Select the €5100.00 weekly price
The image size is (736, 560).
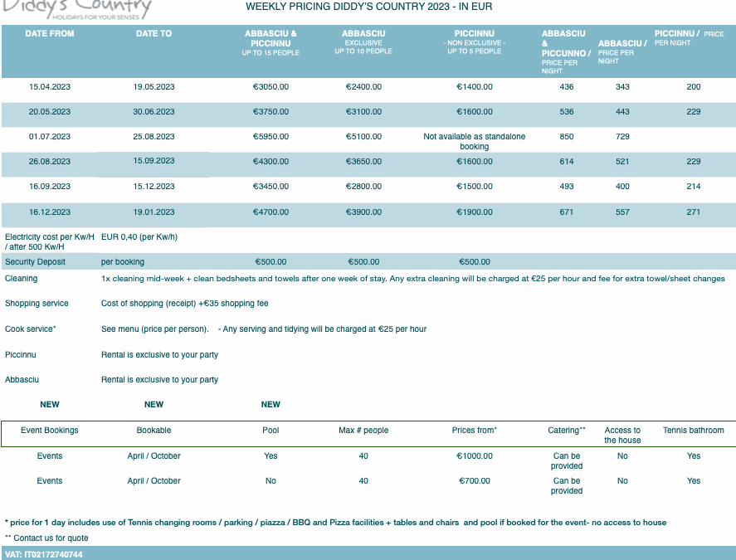pyautogui.click(x=363, y=137)
